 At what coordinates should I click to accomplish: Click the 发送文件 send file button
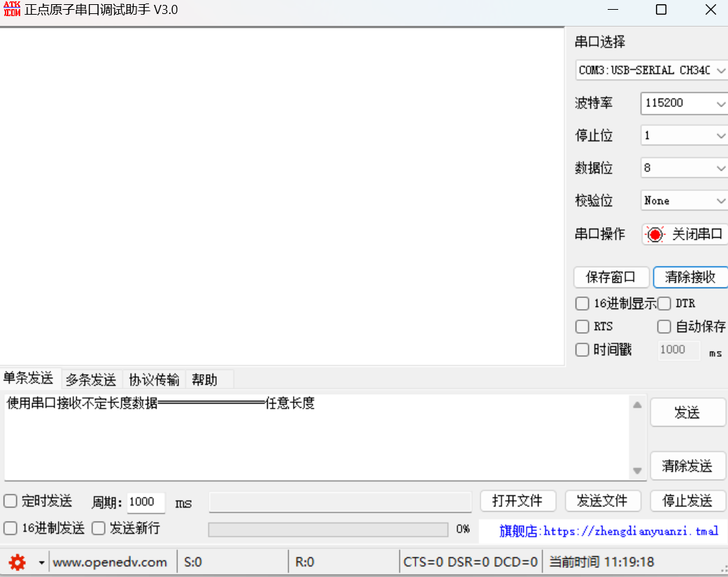603,501
